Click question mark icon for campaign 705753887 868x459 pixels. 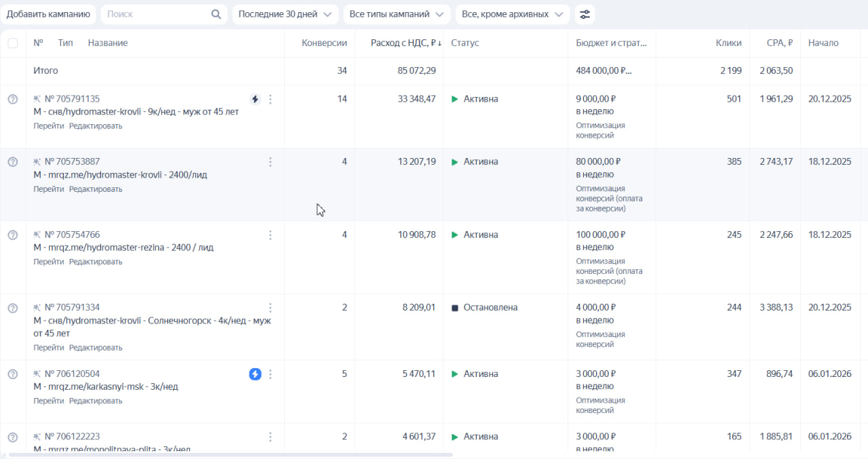(x=12, y=162)
